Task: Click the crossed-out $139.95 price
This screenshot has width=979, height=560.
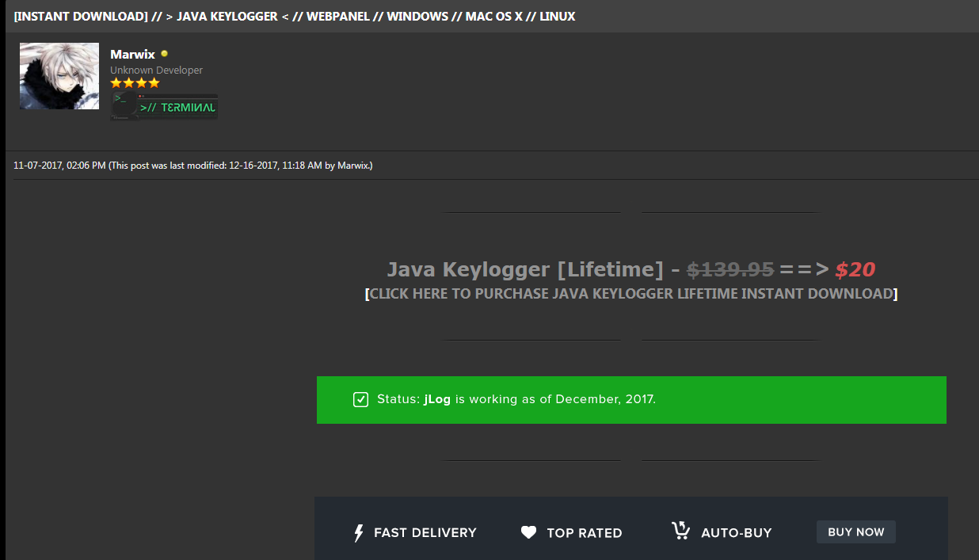Action: coord(729,270)
